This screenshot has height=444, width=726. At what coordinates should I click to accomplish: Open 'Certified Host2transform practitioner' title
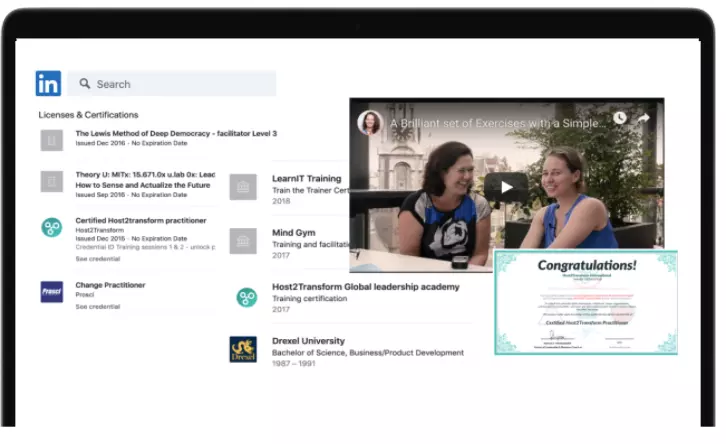click(141, 220)
